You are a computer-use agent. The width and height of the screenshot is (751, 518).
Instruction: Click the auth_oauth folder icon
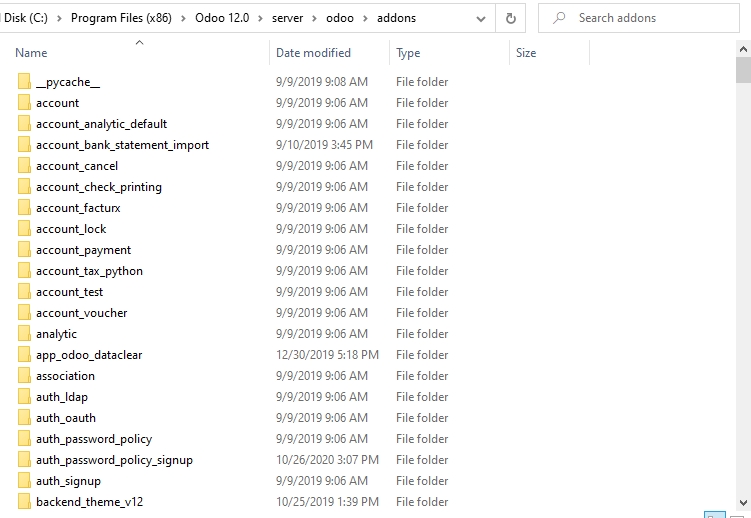tap(24, 418)
